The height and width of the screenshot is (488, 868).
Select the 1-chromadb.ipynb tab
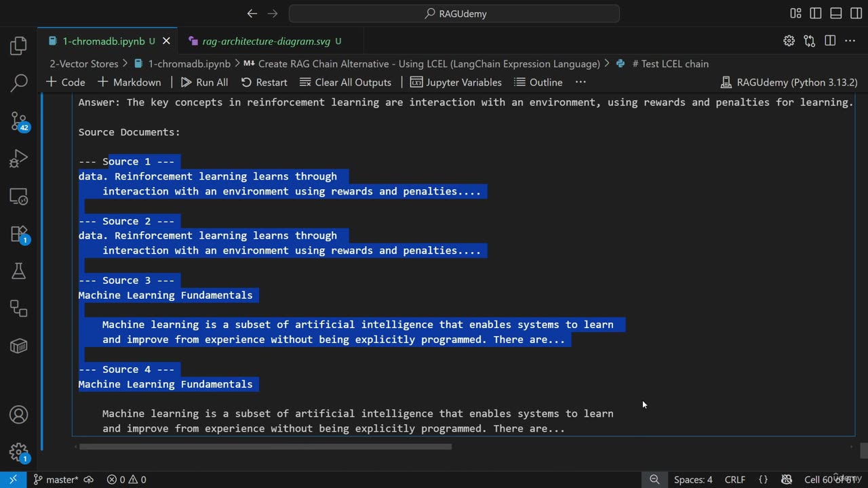tap(103, 41)
